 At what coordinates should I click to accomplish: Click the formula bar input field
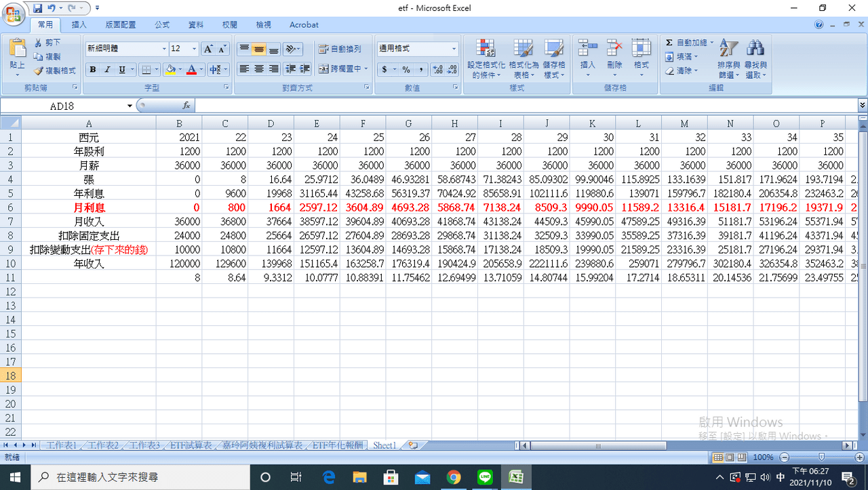coord(526,106)
